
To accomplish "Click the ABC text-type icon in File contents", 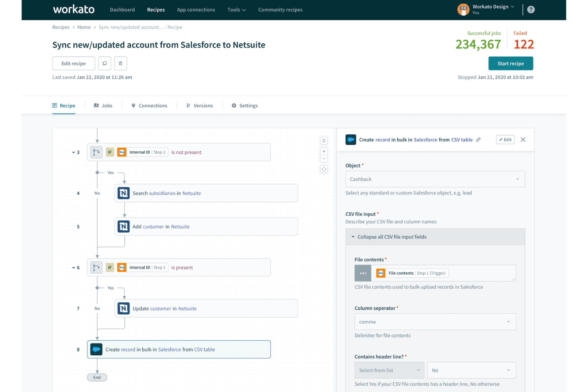I will [363, 273].
